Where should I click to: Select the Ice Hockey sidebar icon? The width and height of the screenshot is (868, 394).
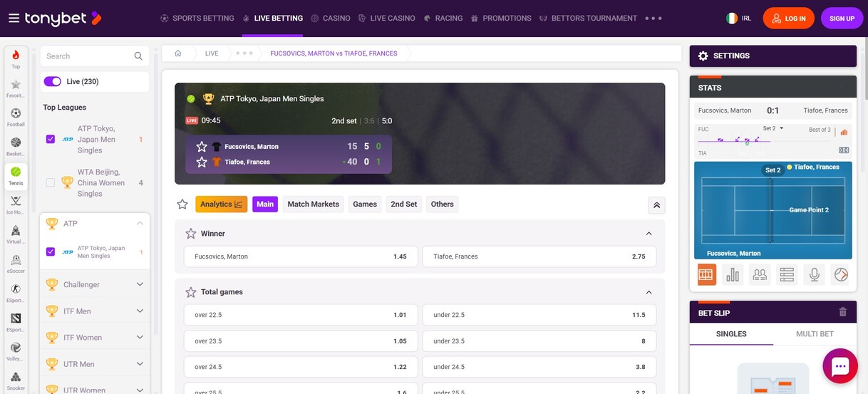[x=16, y=204]
